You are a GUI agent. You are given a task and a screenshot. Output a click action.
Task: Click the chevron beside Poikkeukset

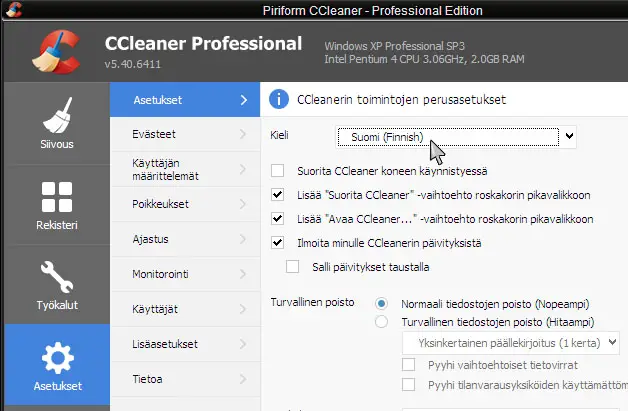pyautogui.click(x=243, y=204)
